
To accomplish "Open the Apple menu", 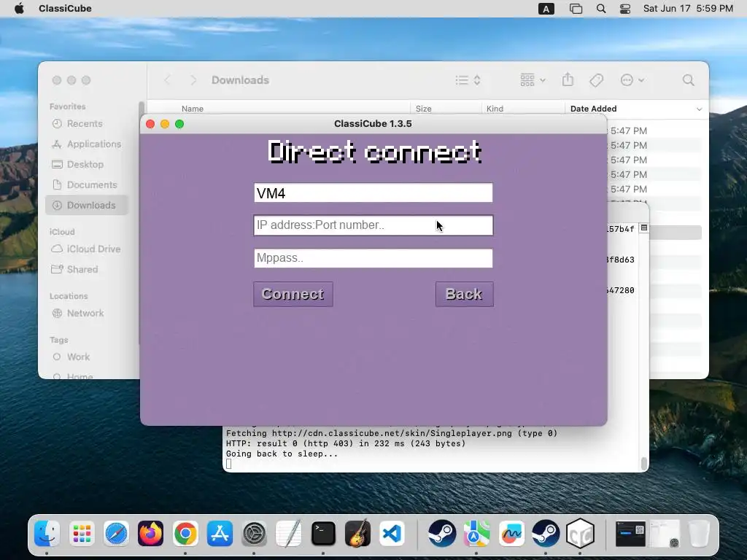I will tap(19, 9).
